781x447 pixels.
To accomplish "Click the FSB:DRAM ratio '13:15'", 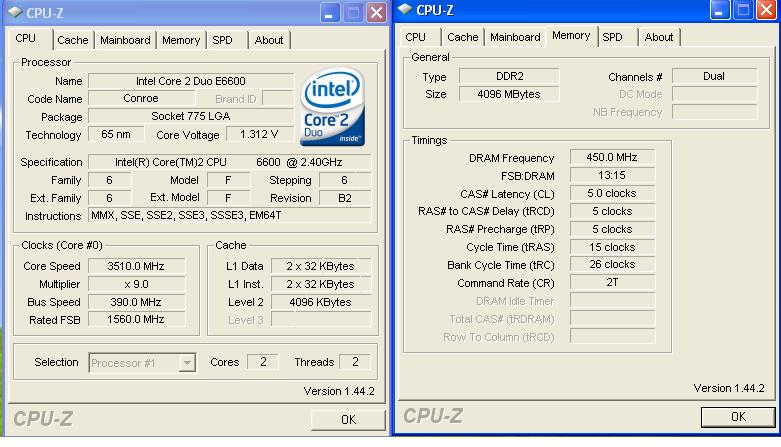I will 612,175.
